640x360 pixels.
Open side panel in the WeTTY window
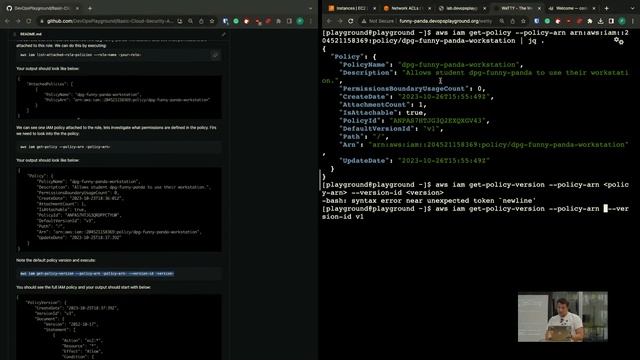[611, 21]
